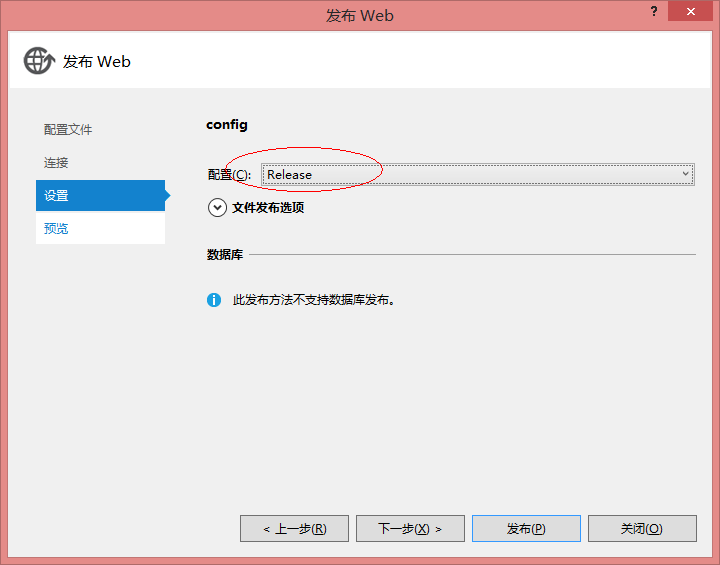
Task: Click the 此发布方法不支持数据库发布 message
Action: (314, 300)
